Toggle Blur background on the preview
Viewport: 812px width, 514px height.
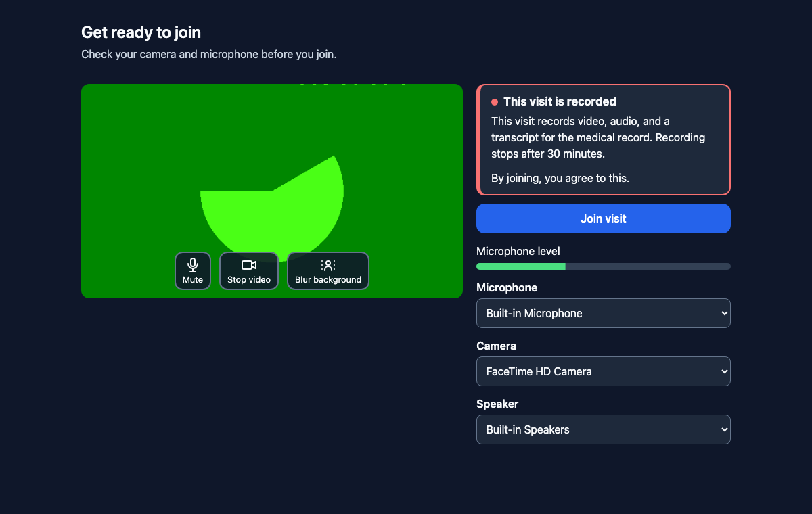tap(328, 271)
